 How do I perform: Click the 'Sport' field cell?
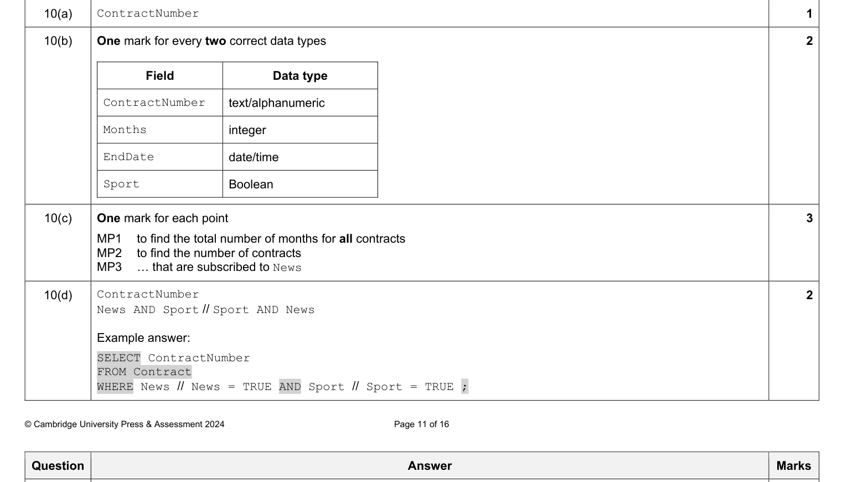point(160,184)
